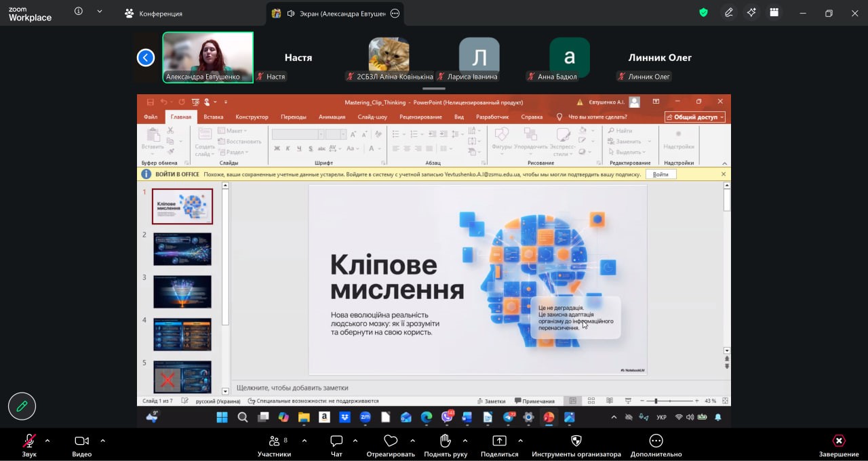Screen dimensions: 868x461
Task: Expand the arrow next to Поделиться
Action: pos(520,441)
